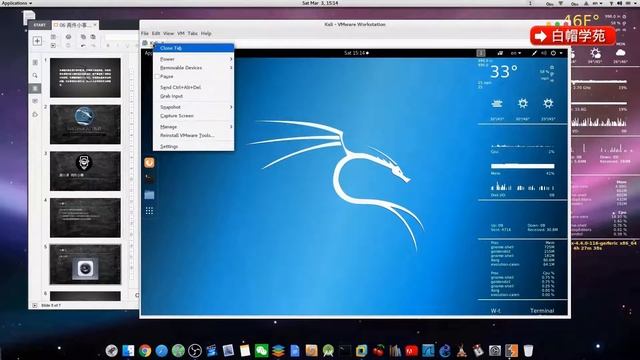
Task: Open the black terminal icon in dock
Action: [345, 351]
